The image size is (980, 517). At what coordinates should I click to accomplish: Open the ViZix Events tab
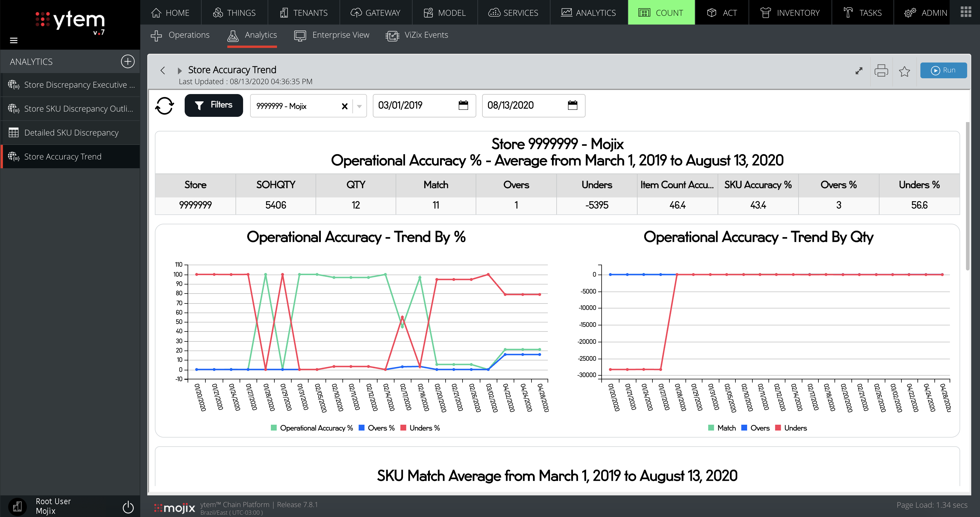417,35
